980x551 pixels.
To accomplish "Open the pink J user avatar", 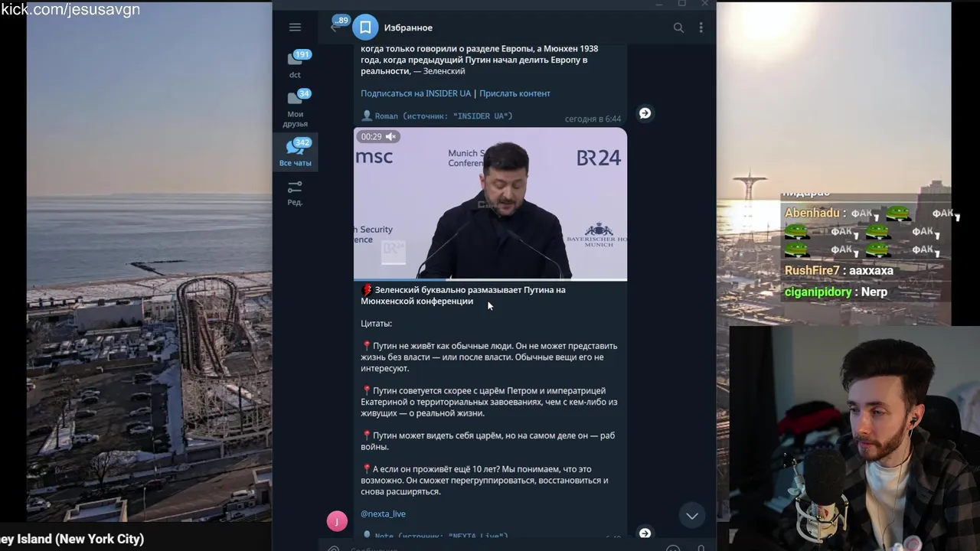I will 337,521.
